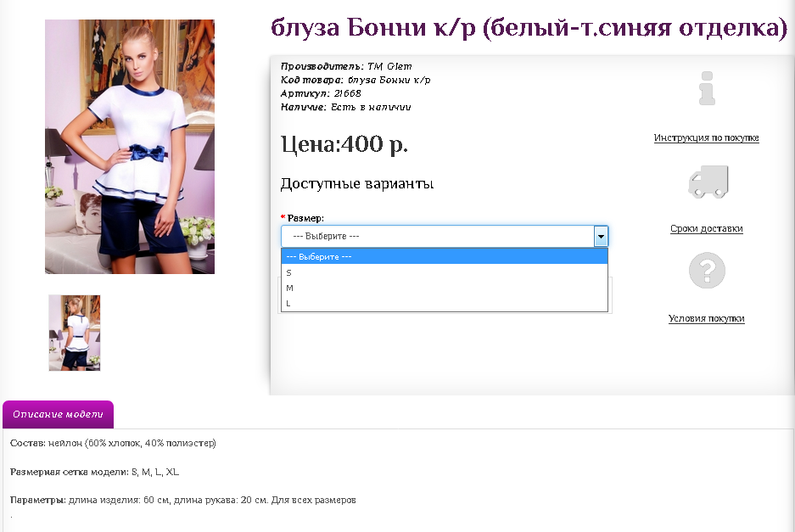Click the main blouse product photo
This screenshot has height=532, width=795.
coord(130,147)
